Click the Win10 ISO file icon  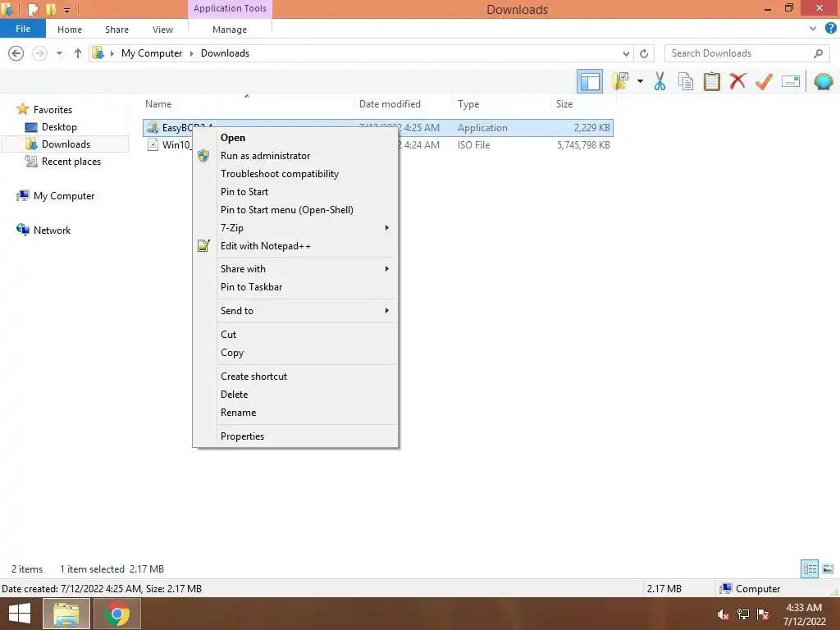(x=153, y=144)
